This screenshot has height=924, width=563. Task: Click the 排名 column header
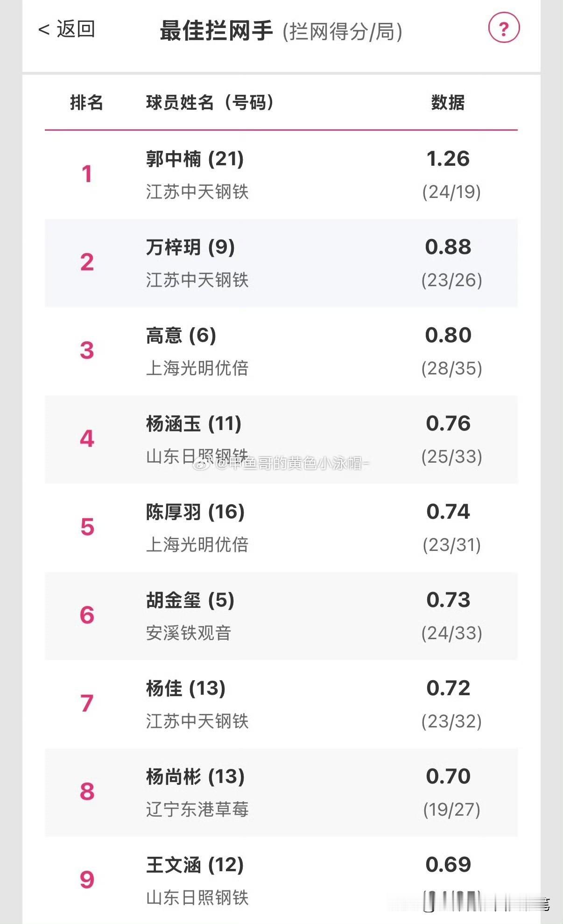[86, 102]
